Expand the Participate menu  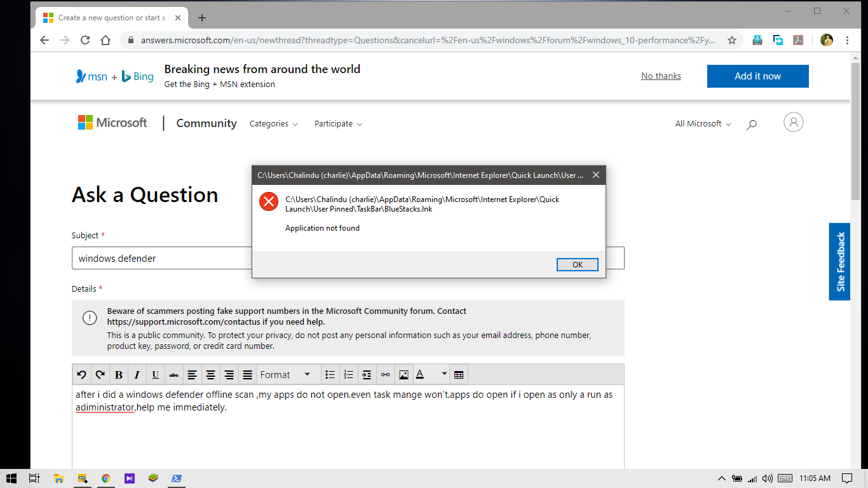coord(339,124)
